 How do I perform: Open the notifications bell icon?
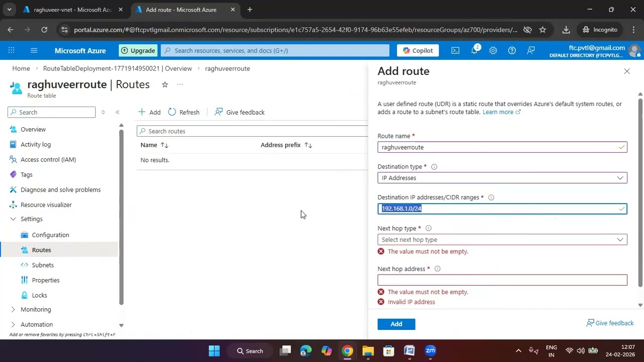click(474, 50)
